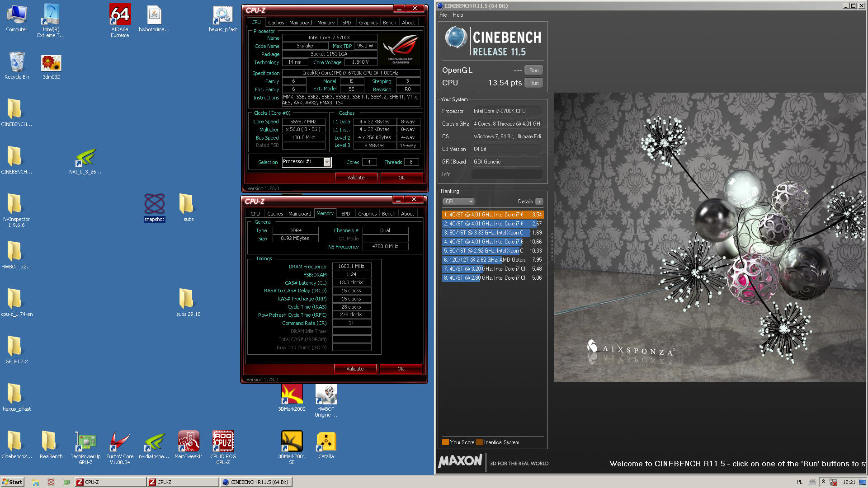Open nvidiaInspector shortcut
868x488 pixels.
154,445
